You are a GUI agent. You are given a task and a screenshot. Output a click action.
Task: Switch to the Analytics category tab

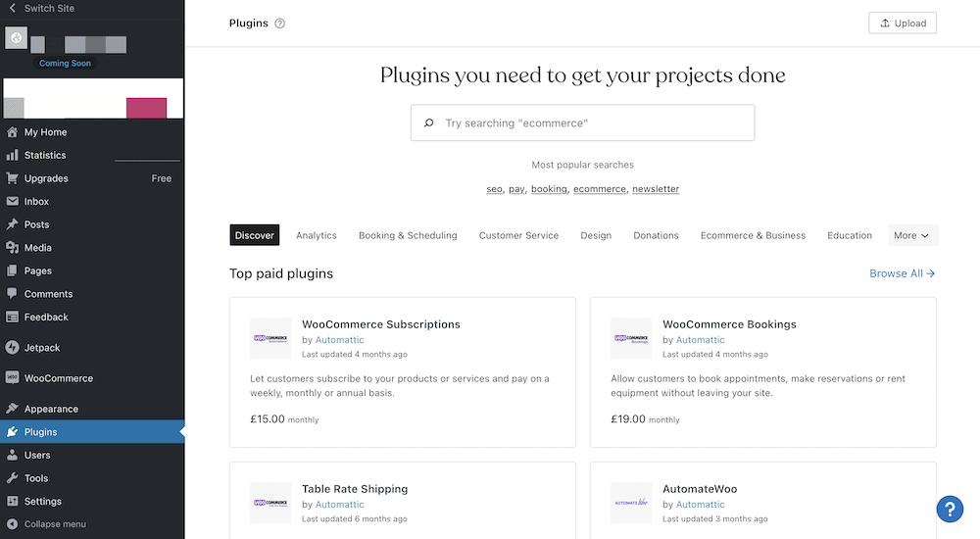317,235
